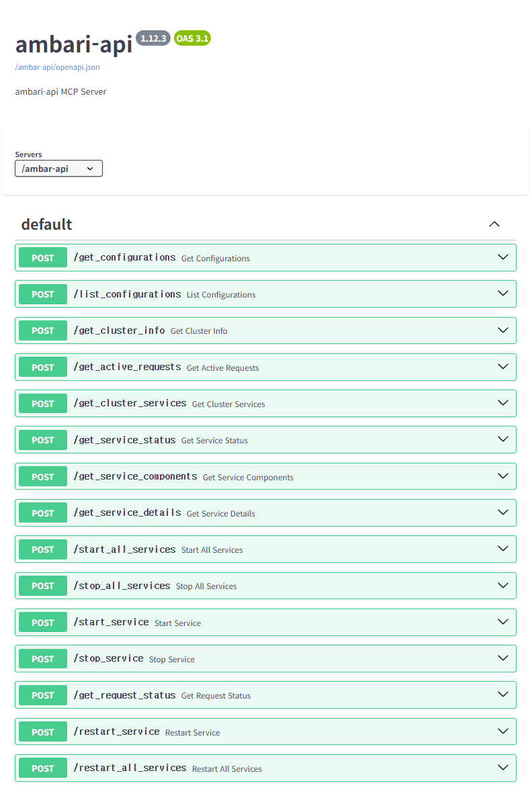
Task: Expand the /get_cluster_info endpoint arrow
Action: pyautogui.click(x=502, y=330)
